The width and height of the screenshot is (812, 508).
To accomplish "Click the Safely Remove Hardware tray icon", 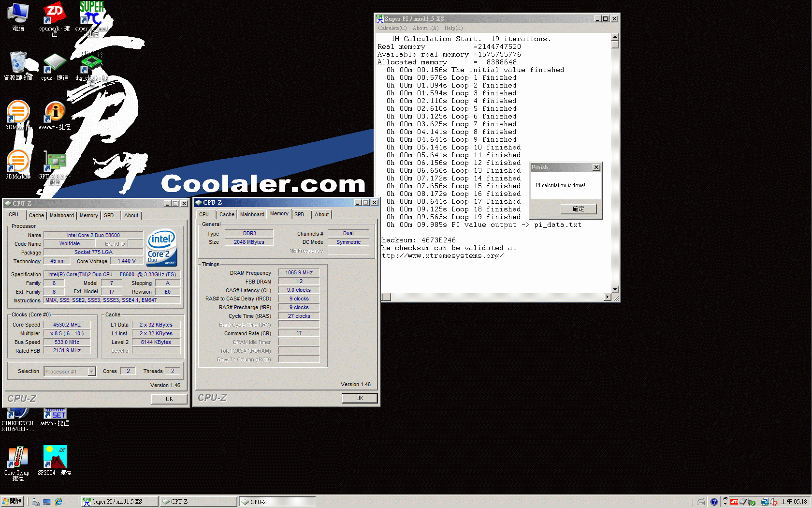I will click(752, 502).
